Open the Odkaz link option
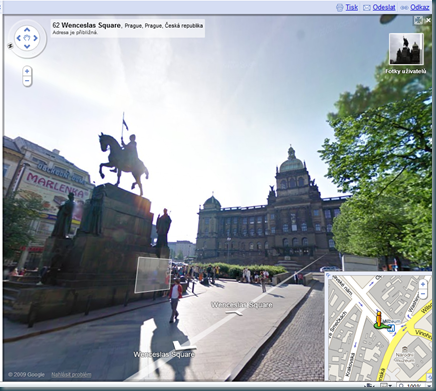 tap(420, 7)
